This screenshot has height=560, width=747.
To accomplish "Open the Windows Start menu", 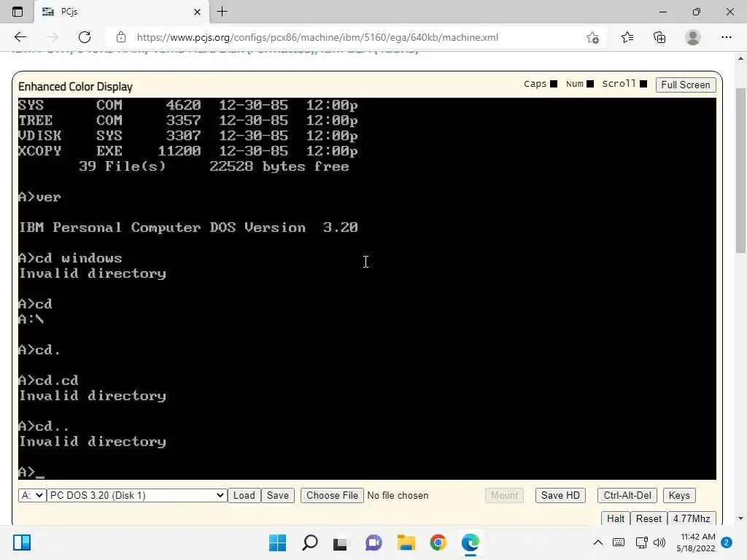I will point(278,542).
